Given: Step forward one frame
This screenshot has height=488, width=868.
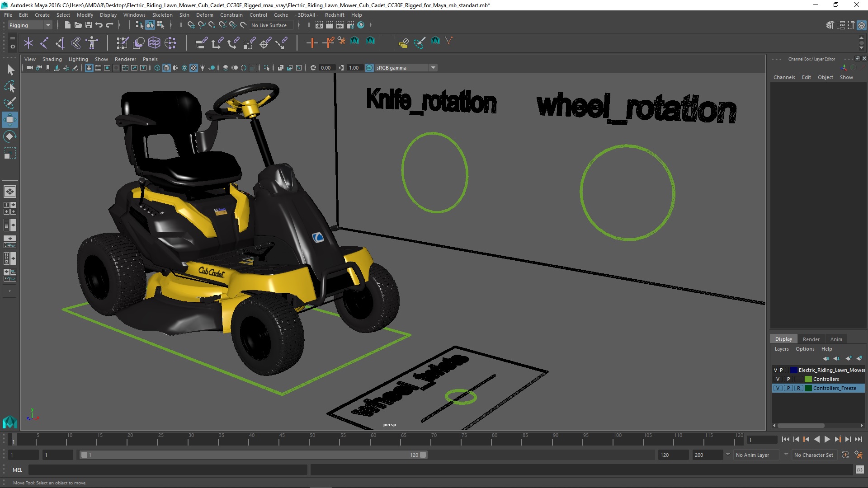Looking at the screenshot, I should (x=848, y=439).
